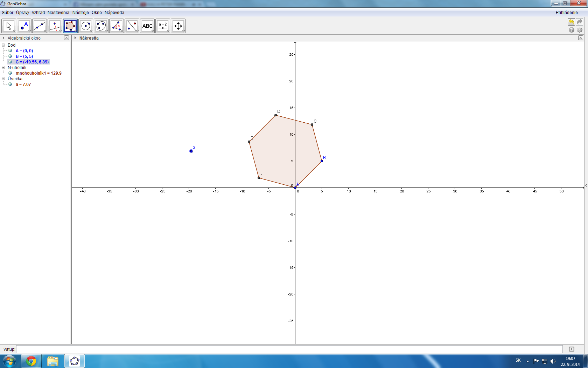Close the Nákresňa graphics panel
This screenshot has width=588, height=368.
coord(581,38)
